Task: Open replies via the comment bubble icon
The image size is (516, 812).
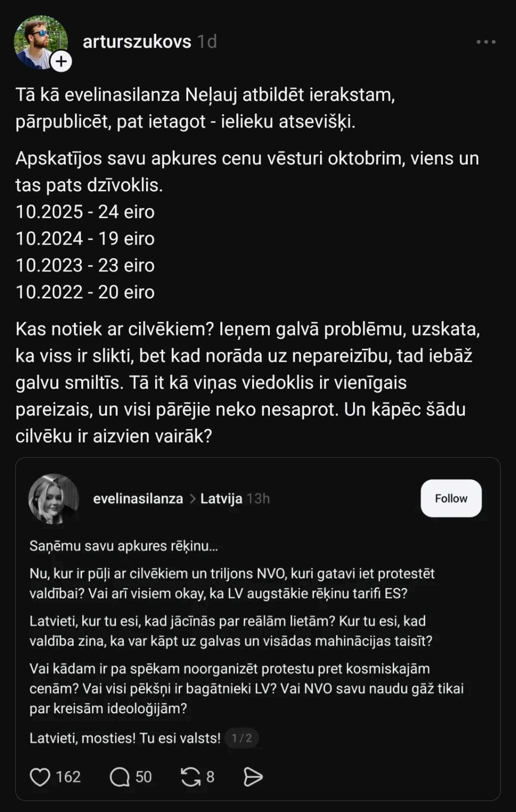Action: [120, 776]
